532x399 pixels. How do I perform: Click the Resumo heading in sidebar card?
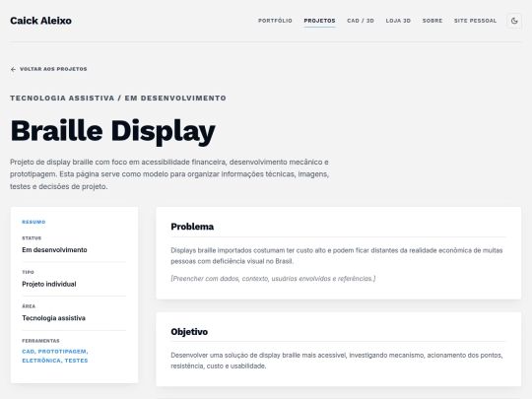(x=33, y=222)
